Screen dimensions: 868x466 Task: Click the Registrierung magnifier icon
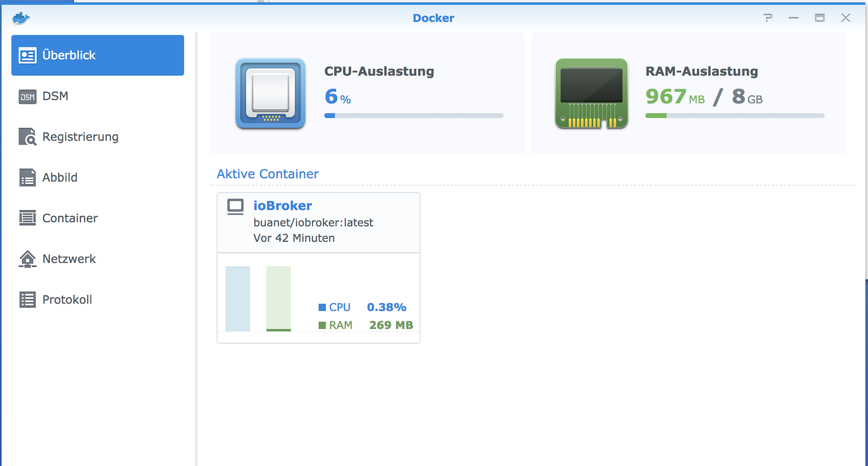tap(27, 137)
